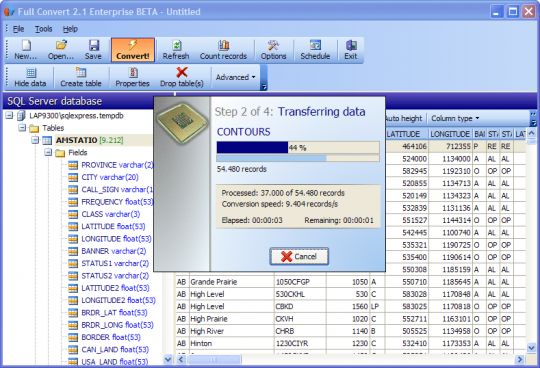Click the Drop table(s) red X icon
The width and height of the screenshot is (540, 368).
point(182,73)
